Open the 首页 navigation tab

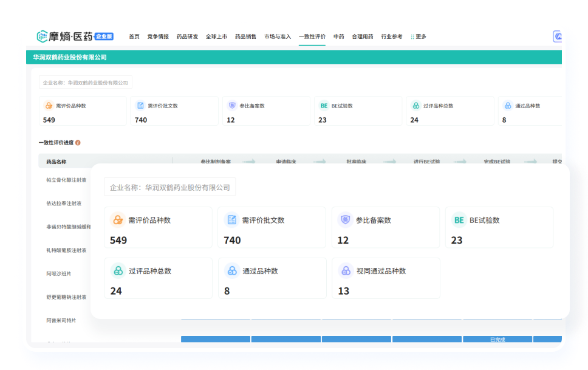coord(134,36)
